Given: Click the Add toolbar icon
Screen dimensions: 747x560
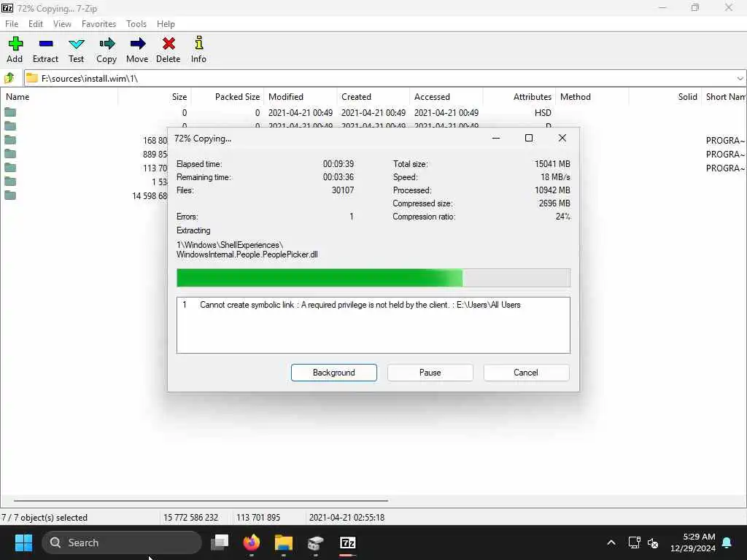Looking at the screenshot, I should (x=15, y=50).
